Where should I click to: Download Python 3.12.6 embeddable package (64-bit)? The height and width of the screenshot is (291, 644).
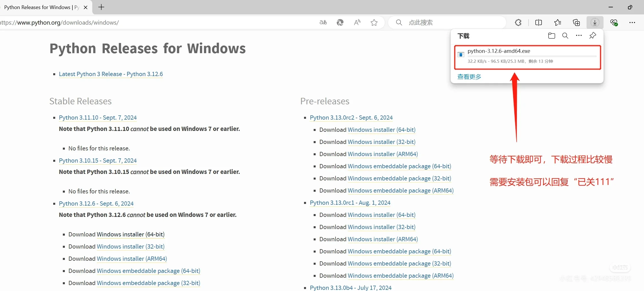pyautogui.click(x=148, y=271)
